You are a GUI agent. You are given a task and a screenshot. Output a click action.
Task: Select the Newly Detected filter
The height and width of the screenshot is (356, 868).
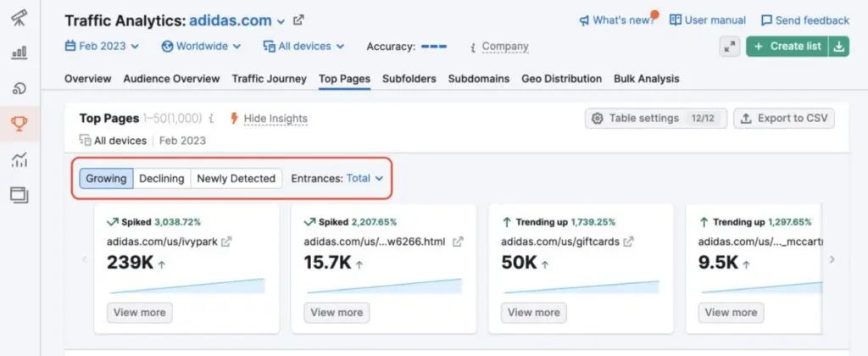[x=236, y=178]
